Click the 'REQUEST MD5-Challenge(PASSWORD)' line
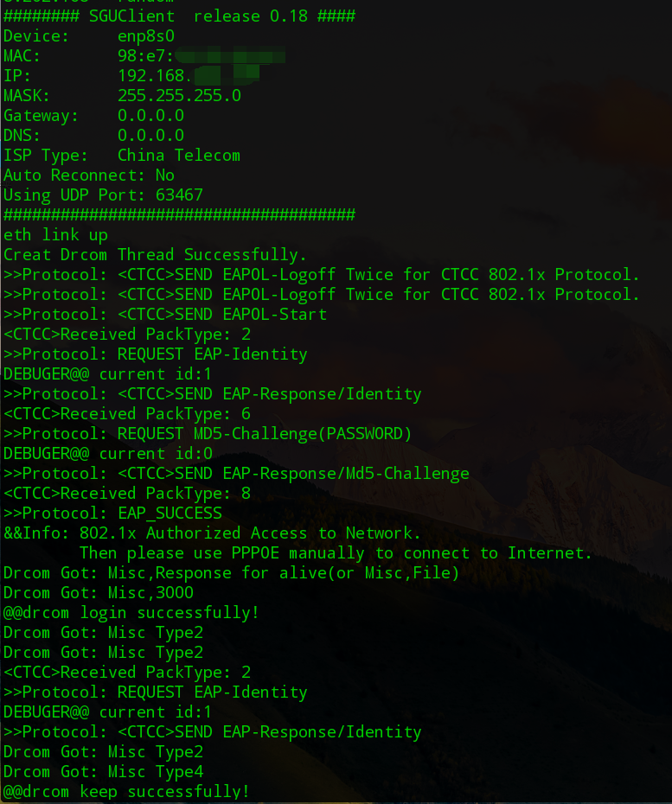 pyautogui.click(x=208, y=434)
